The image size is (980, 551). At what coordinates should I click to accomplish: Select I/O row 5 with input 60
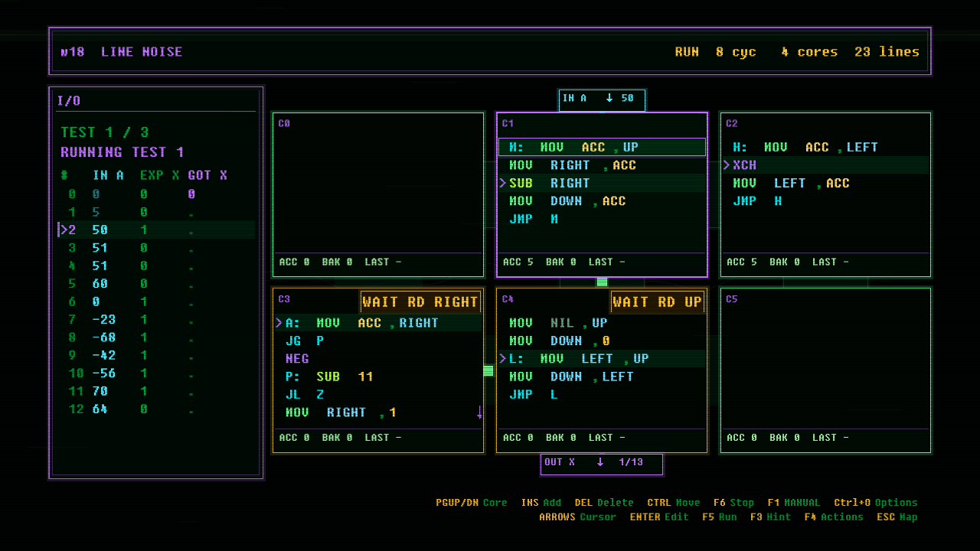157,283
